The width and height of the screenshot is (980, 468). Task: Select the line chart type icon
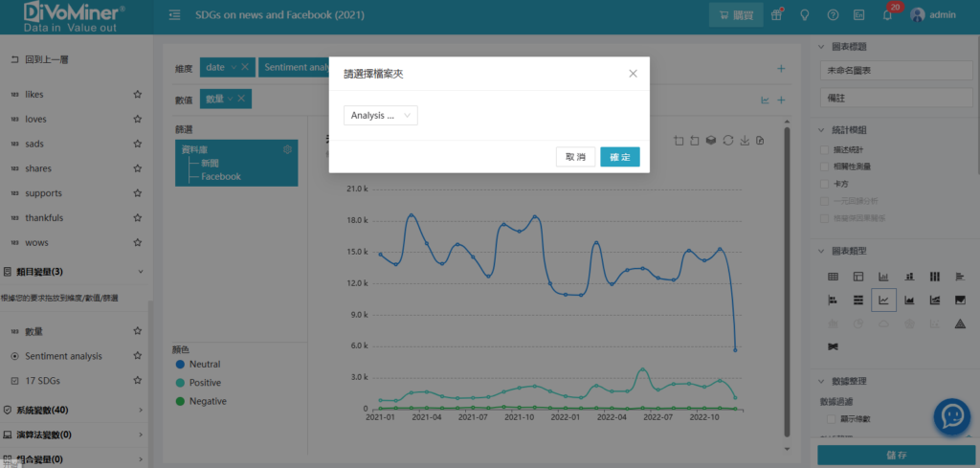coord(883,301)
